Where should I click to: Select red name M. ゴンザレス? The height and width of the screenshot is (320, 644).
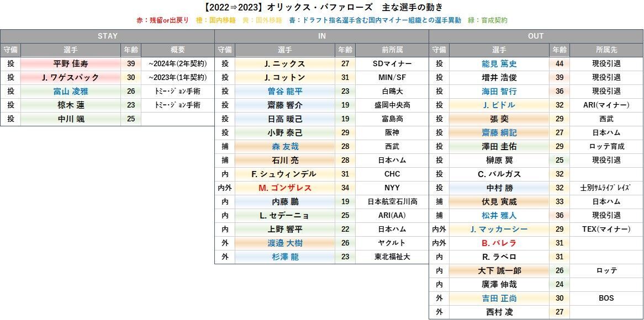click(284, 188)
